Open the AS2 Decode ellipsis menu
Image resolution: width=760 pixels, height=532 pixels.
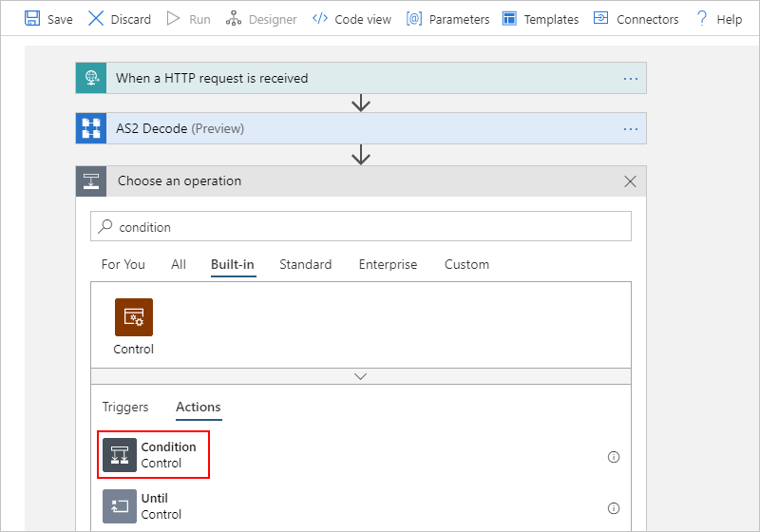coord(631,128)
